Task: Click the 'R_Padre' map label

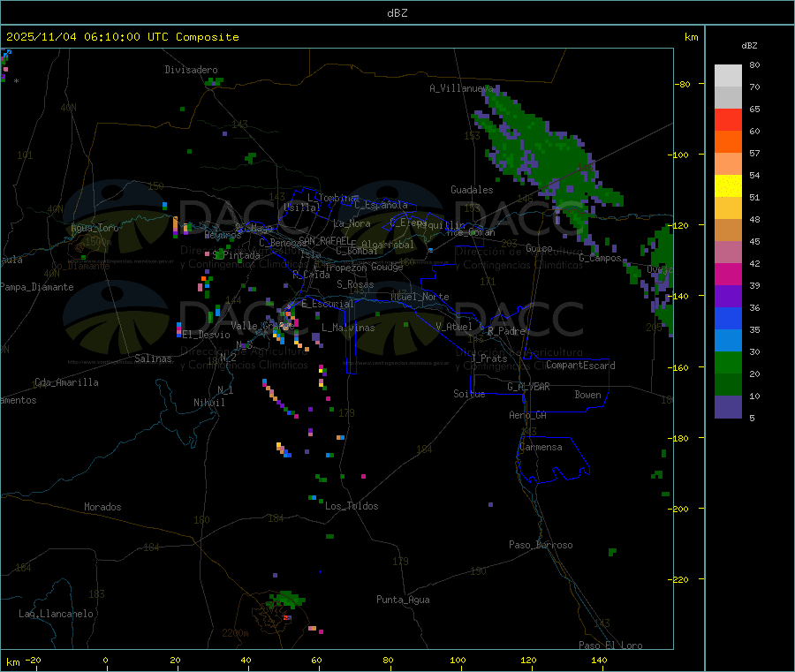Action: (506, 331)
